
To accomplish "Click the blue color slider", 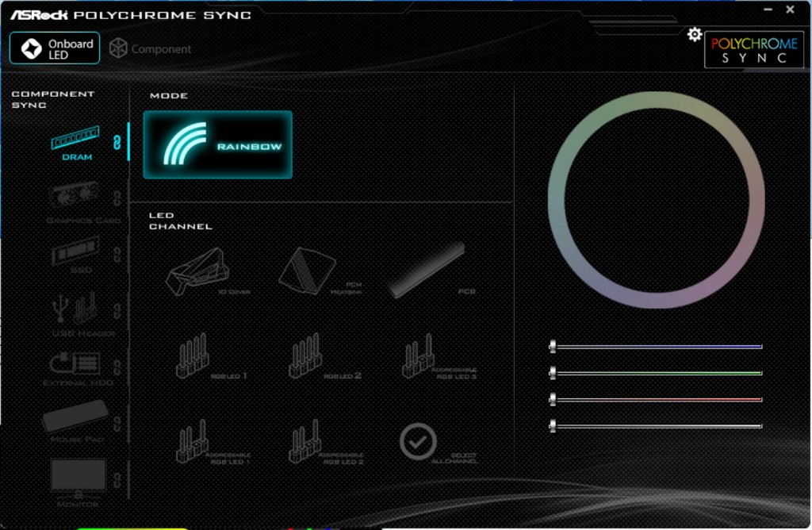I will point(657,347).
